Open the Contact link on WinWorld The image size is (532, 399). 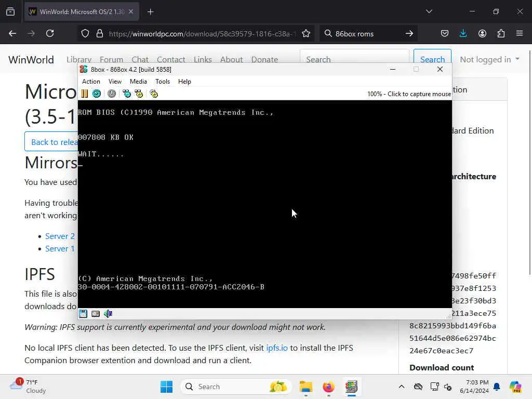[x=171, y=60]
